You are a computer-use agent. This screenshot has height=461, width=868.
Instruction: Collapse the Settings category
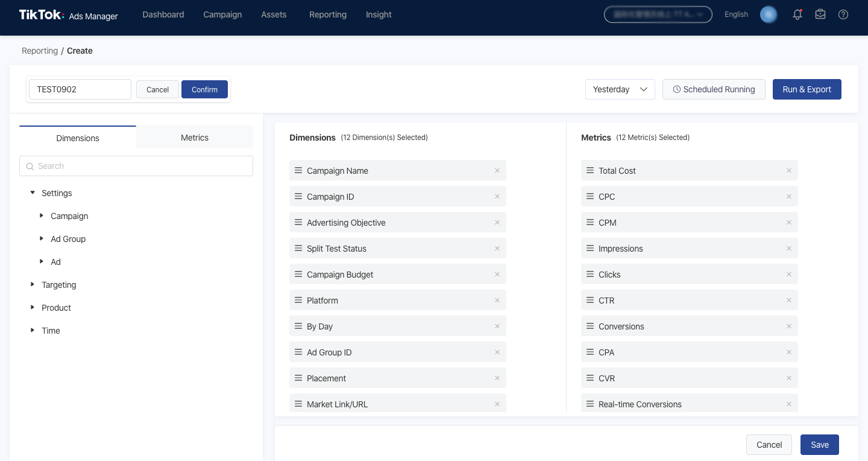(x=33, y=192)
